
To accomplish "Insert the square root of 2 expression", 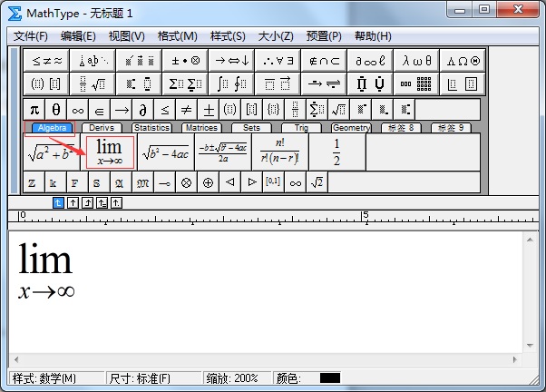I will tap(317, 182).
